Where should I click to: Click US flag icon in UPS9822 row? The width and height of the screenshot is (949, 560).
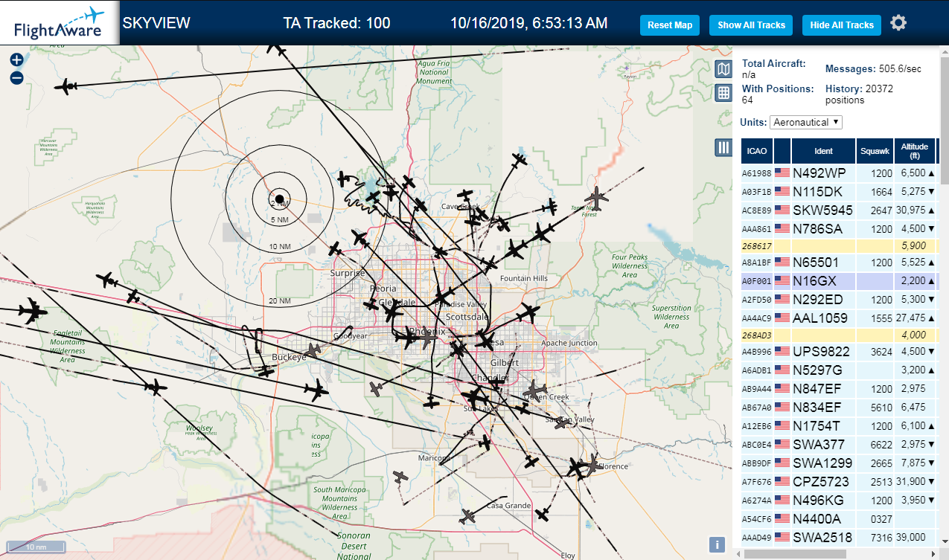coord(782,351)
